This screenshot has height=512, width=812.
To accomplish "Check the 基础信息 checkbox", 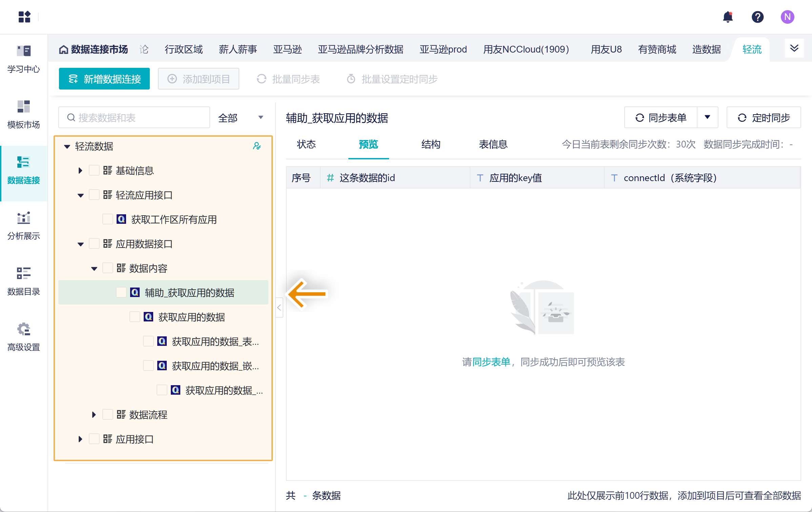I will (x=94, y=170).
